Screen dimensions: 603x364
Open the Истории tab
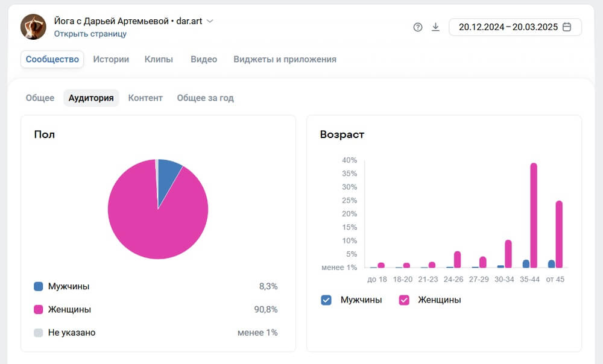111,59
